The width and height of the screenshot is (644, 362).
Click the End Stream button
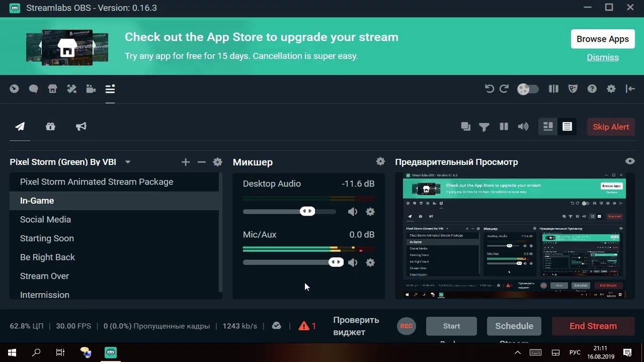[593, 326]
